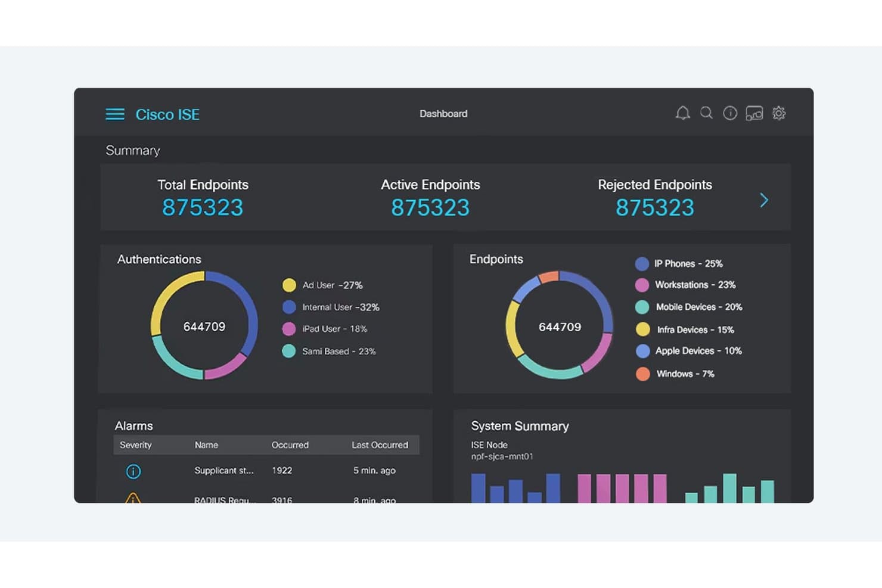Click the orange Windows legend dot
The image size is (882, 588).
click(642, 374)
